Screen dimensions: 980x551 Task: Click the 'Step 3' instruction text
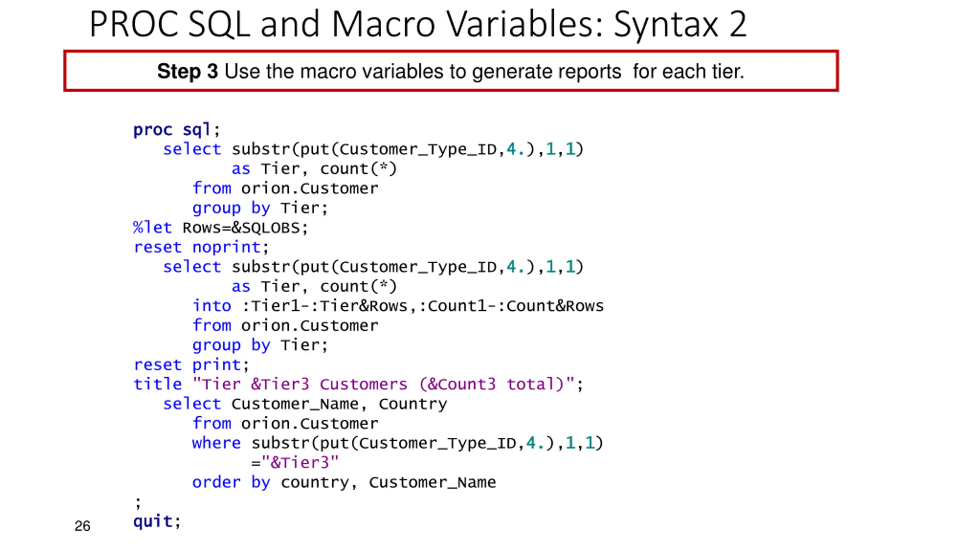pos(451,71)
